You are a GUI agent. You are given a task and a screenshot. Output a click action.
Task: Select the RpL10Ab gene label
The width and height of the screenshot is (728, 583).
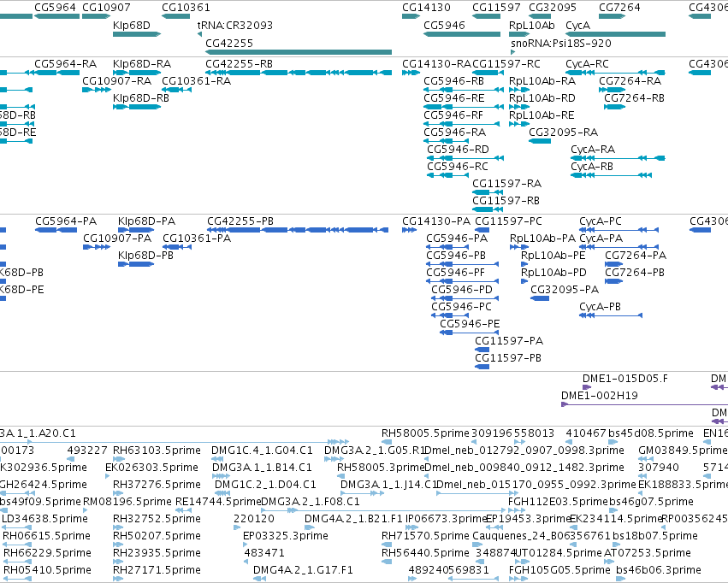pos(531,25)
